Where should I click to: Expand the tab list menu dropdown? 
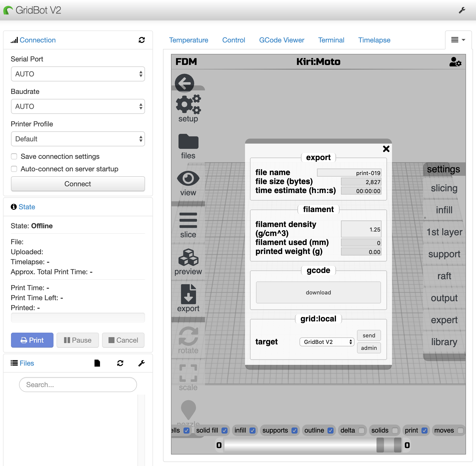(458, 40)
